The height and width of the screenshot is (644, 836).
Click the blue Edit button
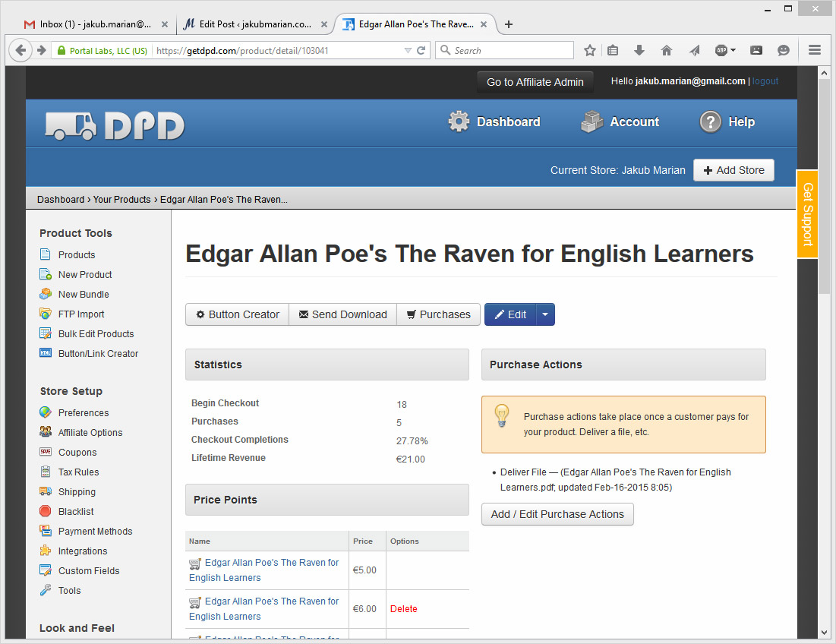coord(510,314)
